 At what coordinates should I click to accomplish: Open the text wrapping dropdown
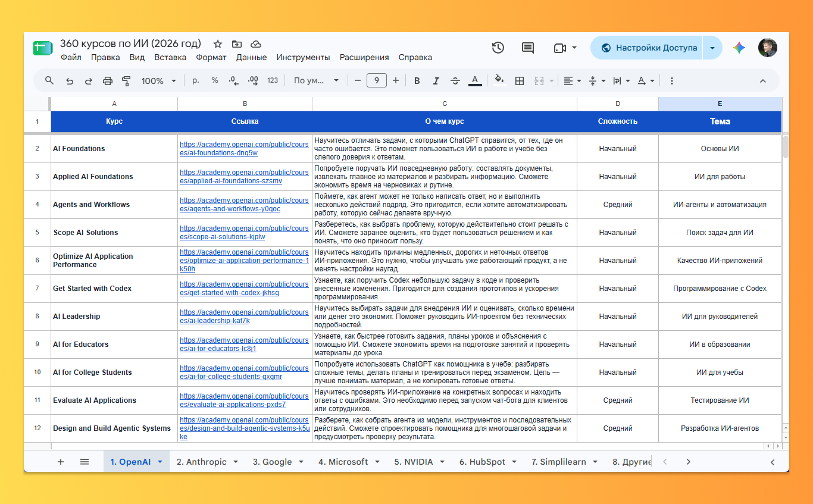[621, 81]
